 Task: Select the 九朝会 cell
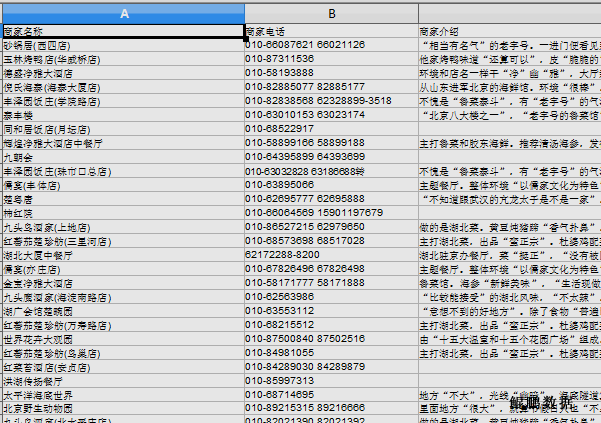[x=123, y=157]
